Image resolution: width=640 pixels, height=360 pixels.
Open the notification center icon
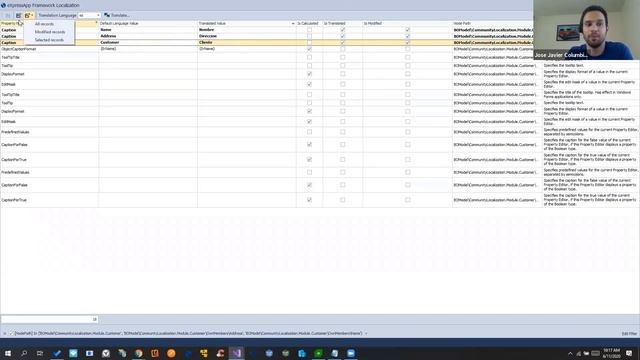(629, 353)
